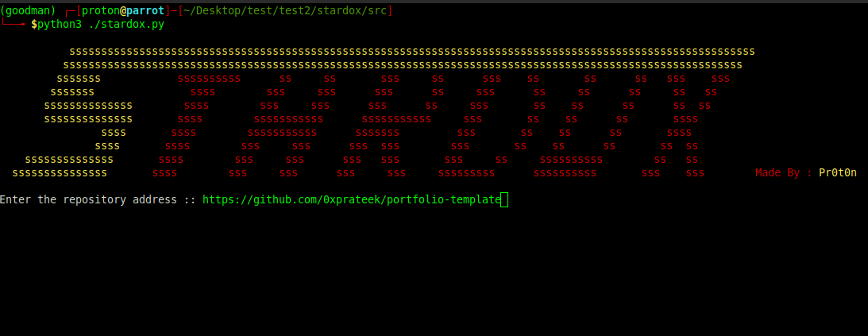Click the ~/Desktop/test/test2/stardox/src path
The height and width of the screenshot is (336, 868).
click(x=285, y=10)
